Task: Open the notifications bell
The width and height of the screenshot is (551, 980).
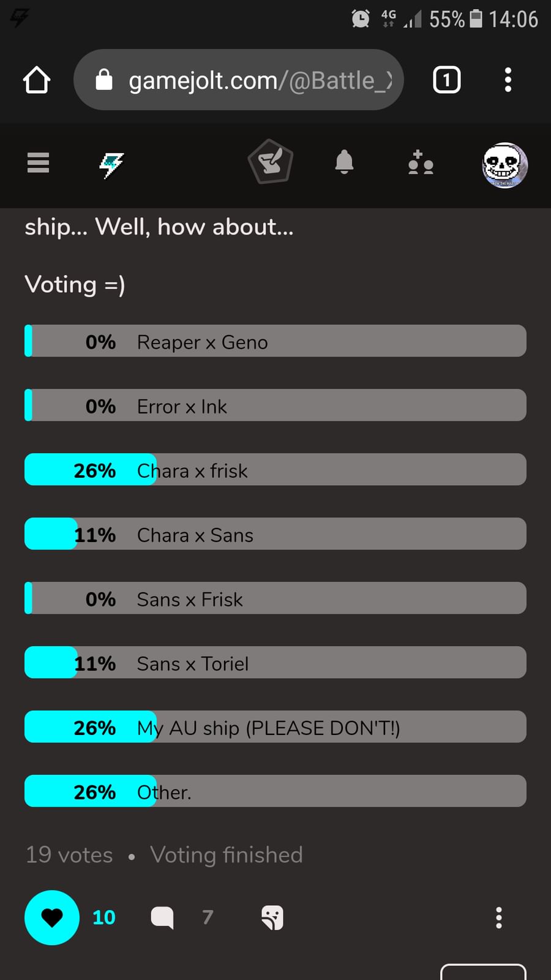Action: 344,162
